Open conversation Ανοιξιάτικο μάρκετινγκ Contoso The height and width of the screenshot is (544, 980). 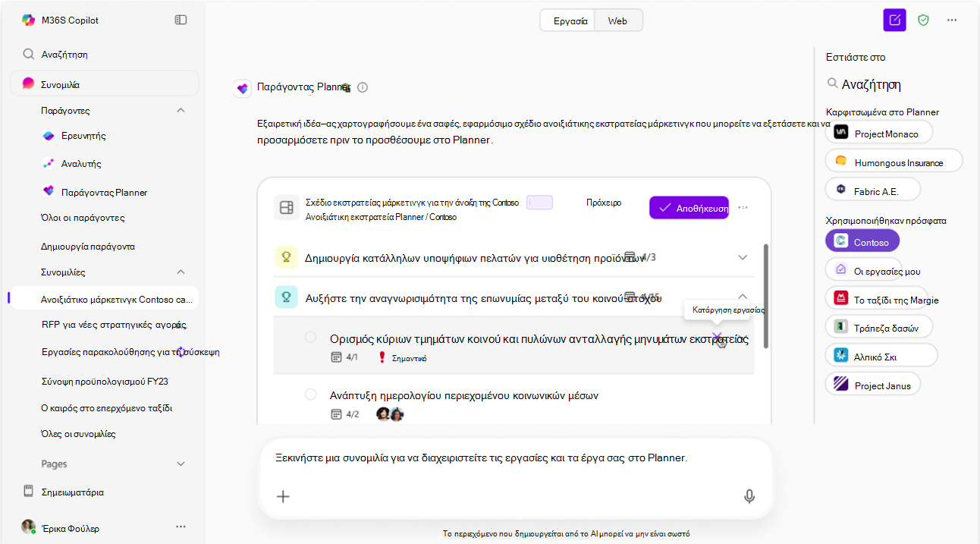coord(104,299)
